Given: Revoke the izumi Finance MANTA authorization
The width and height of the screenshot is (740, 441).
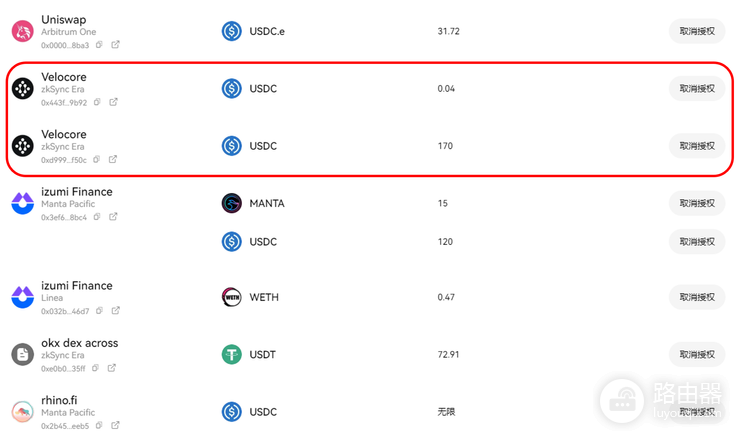Looking at the screenshot, I should coord(697,204).
